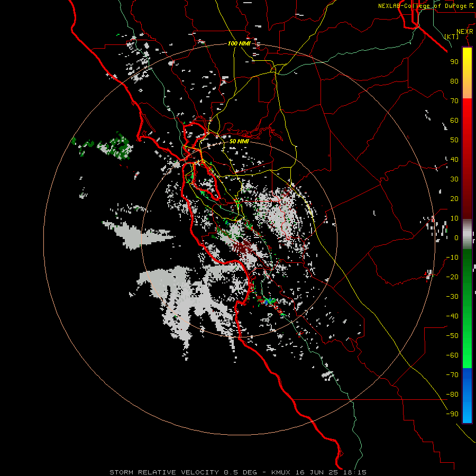Click the positive 80 scale value
476x476 pixels.
click(454, 81)
